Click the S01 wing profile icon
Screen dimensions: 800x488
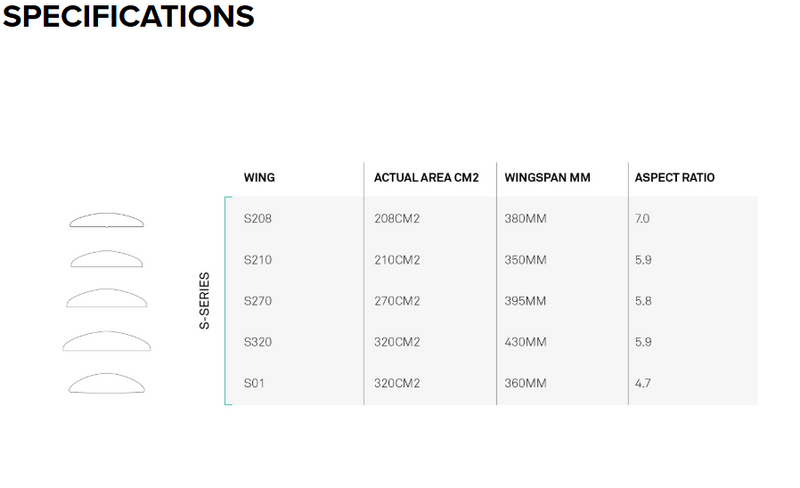point(106,383)
